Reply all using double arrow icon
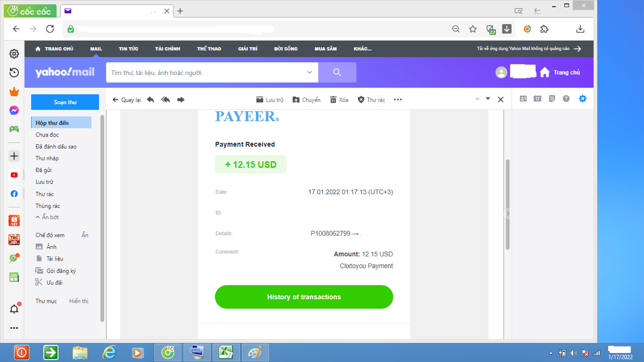This screenshot has height=362, width=644. (166, 100)
